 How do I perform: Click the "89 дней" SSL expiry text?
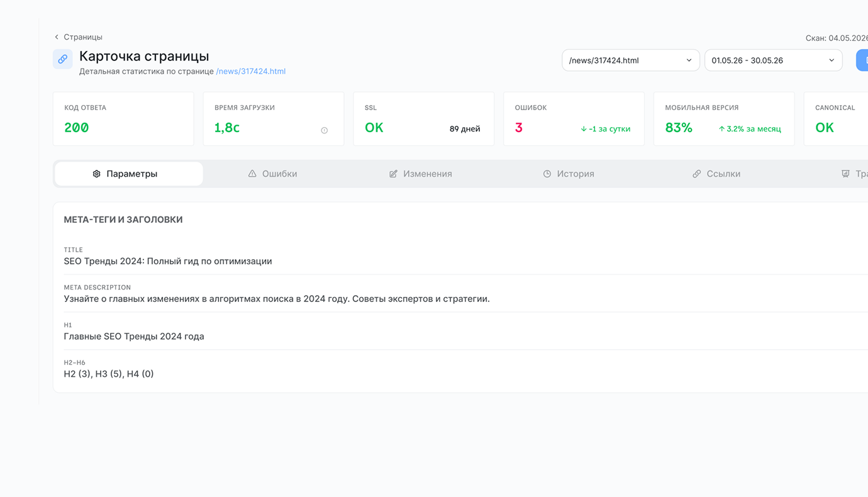click(465, 129)
